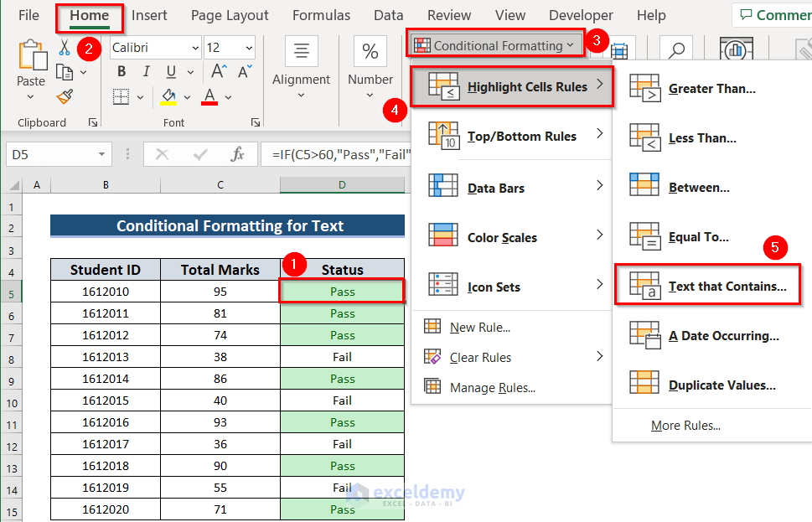Toggle Italic formatting
This screenshot has height=522, width=812.
pos(147,71)
